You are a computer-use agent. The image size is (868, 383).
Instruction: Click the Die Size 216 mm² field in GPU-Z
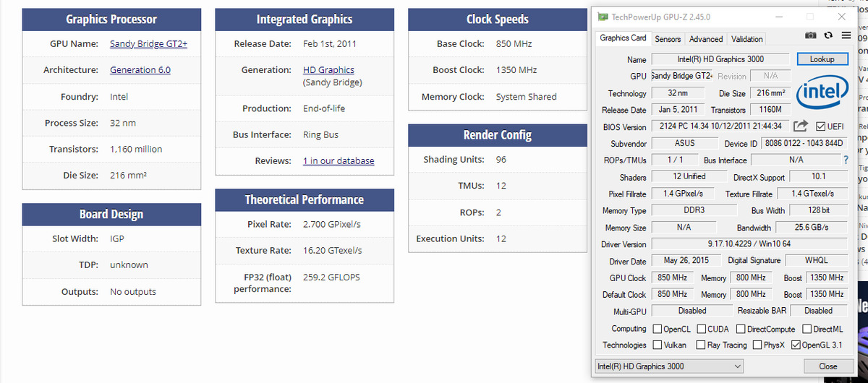tap(771, 93)
